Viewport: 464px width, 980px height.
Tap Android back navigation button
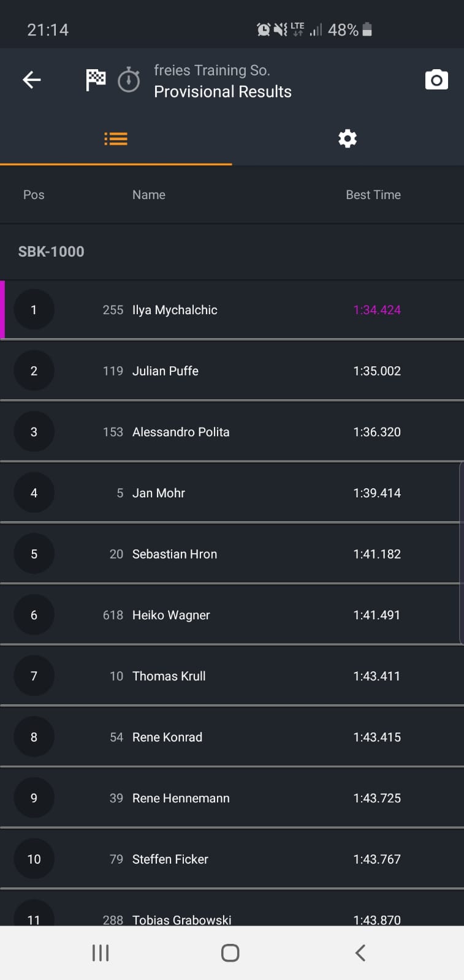point(360,952)
